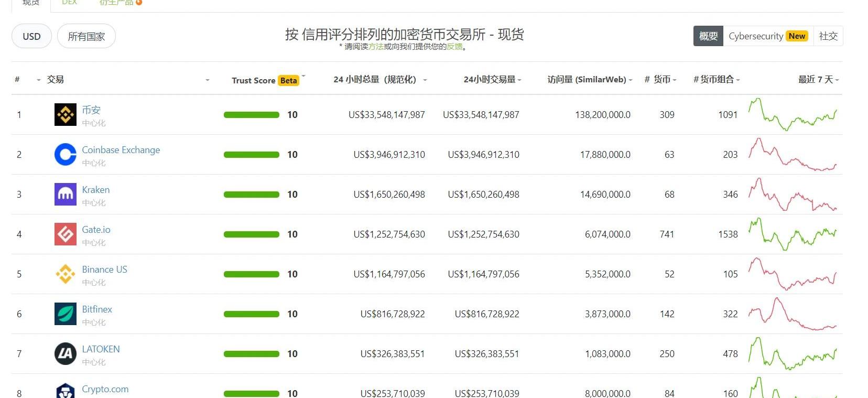This screenshot has height=398, width=868.
Task: Click the Binance trust score green bar
Action: 252,115
